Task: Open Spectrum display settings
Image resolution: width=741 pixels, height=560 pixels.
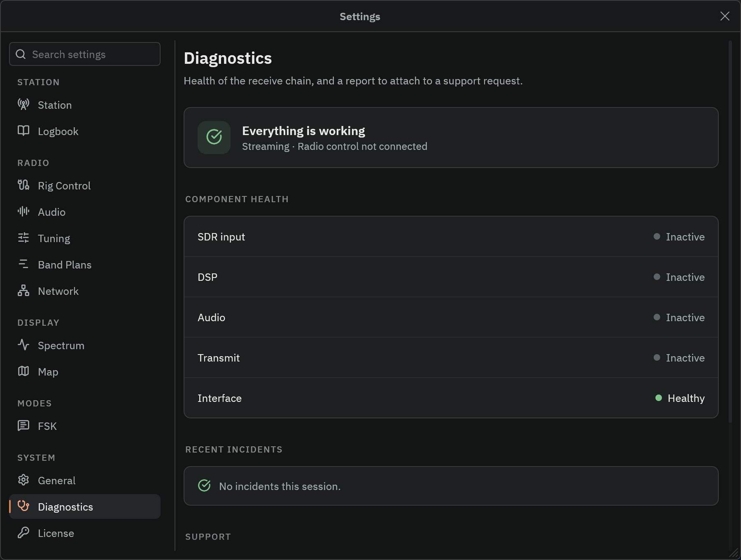Action: pos(85,345)
